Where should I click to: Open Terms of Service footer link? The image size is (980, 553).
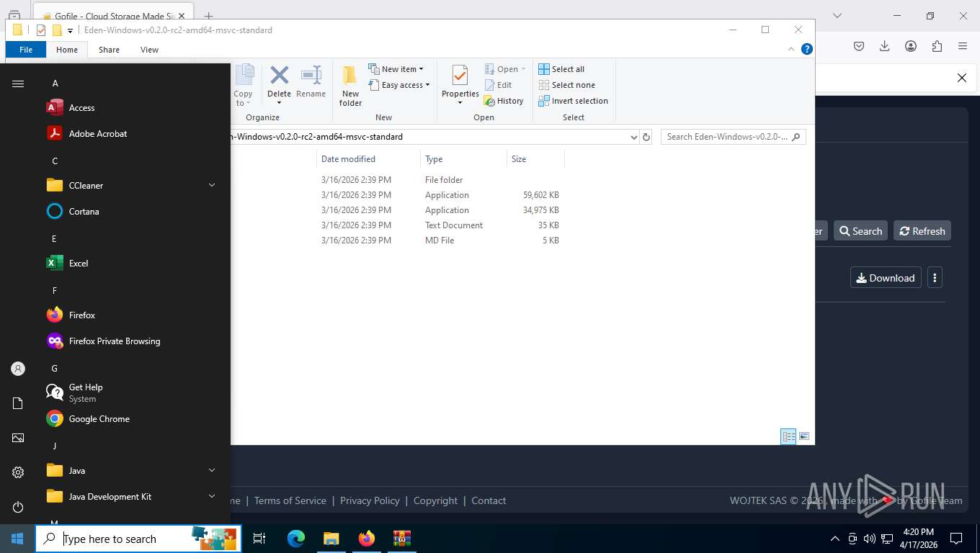[x=290, y=500]
